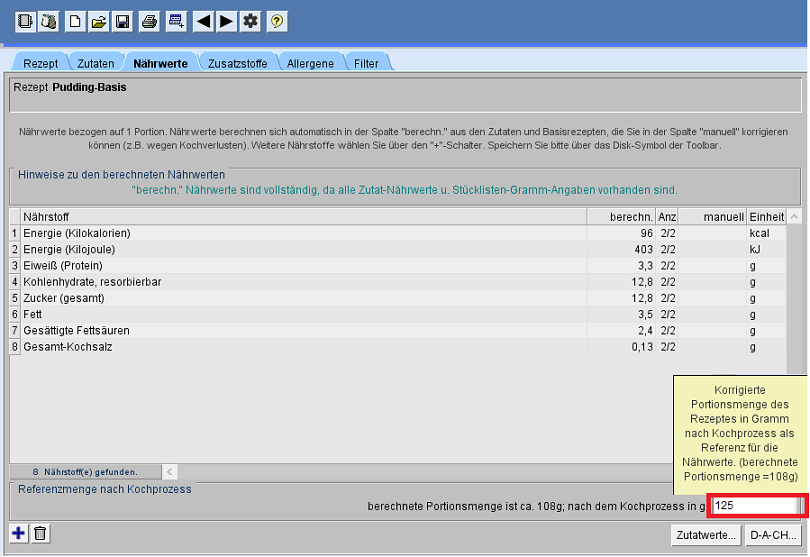This screenshot has height=557, width=810.
Task: Add a nutrient with the plus icon
Action: [x=19, y=534]
